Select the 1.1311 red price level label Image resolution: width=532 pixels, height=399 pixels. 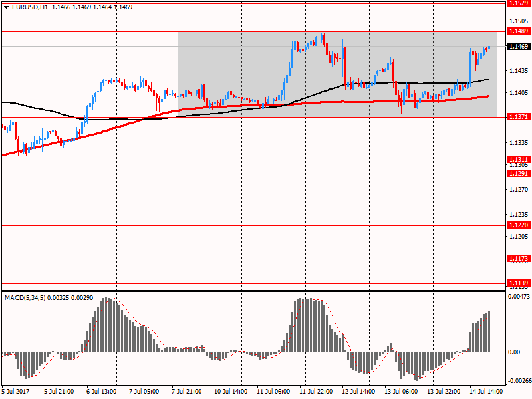point(519,160)
